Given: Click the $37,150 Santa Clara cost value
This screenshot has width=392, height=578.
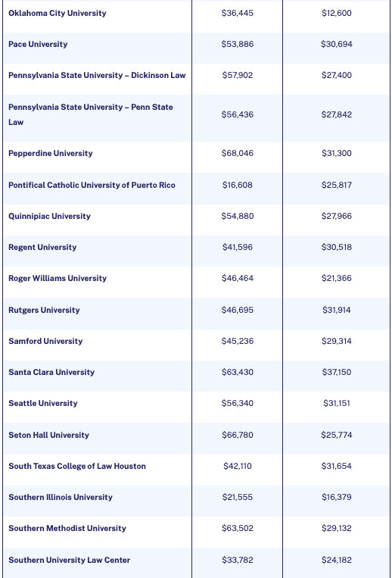Looking at the screenshot, I should 337,372.
